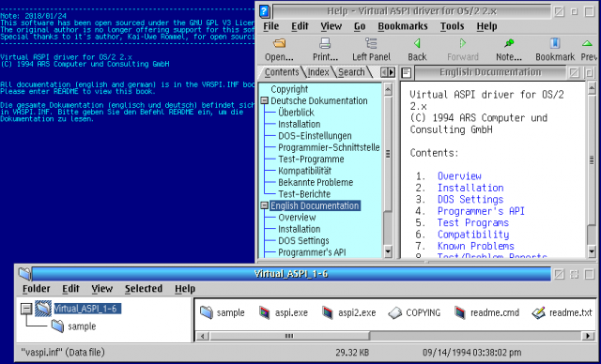This screenshot has width=601, height=364.
Task: Follow the Programmer's API link in document
Action: pos(481,211)
